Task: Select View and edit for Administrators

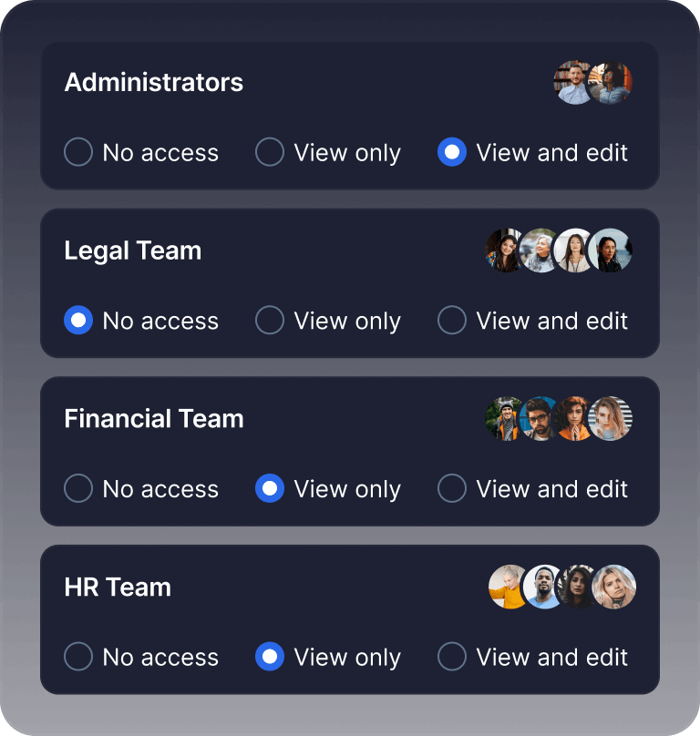Action: (x=452, y=152)
